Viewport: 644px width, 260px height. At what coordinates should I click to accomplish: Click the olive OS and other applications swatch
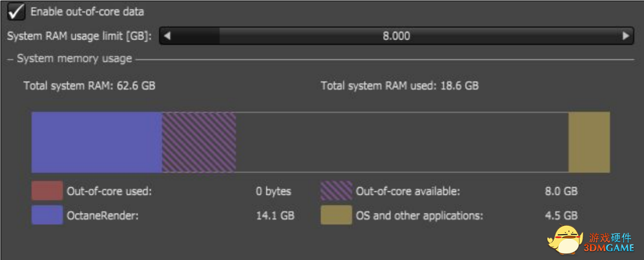coord(336,215)
